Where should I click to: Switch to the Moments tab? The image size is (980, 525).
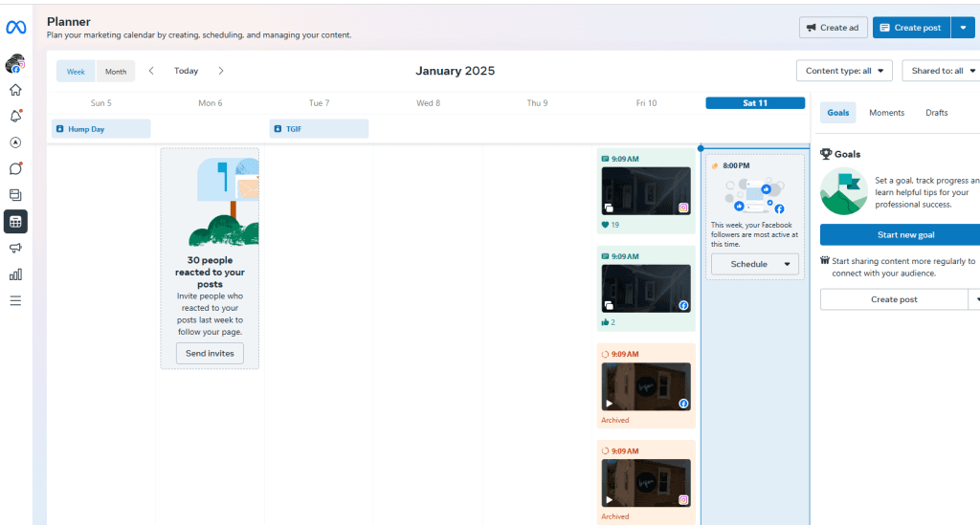coord(886,113)
